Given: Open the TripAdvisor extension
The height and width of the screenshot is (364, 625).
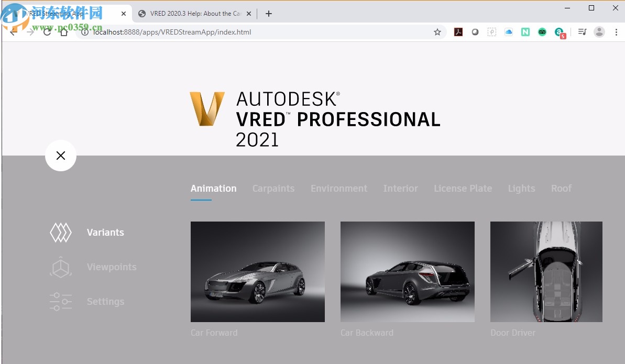Looking at the screenshot, I should pos(542,32).
